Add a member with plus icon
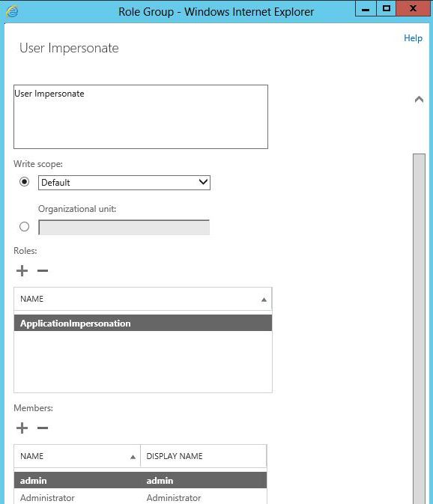The height and width of the screenshot is (504, 433). pos(22,428)
